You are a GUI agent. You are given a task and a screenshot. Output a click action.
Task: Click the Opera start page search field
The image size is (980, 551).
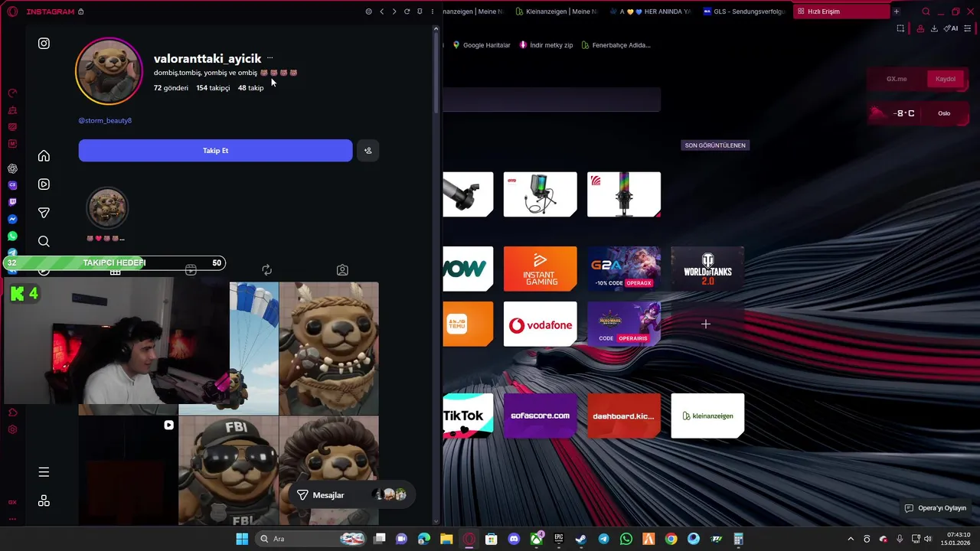pos(551,99)
